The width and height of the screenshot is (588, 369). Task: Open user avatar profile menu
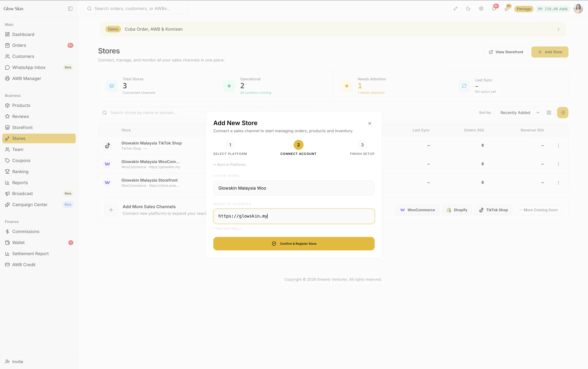pos(578,9)
